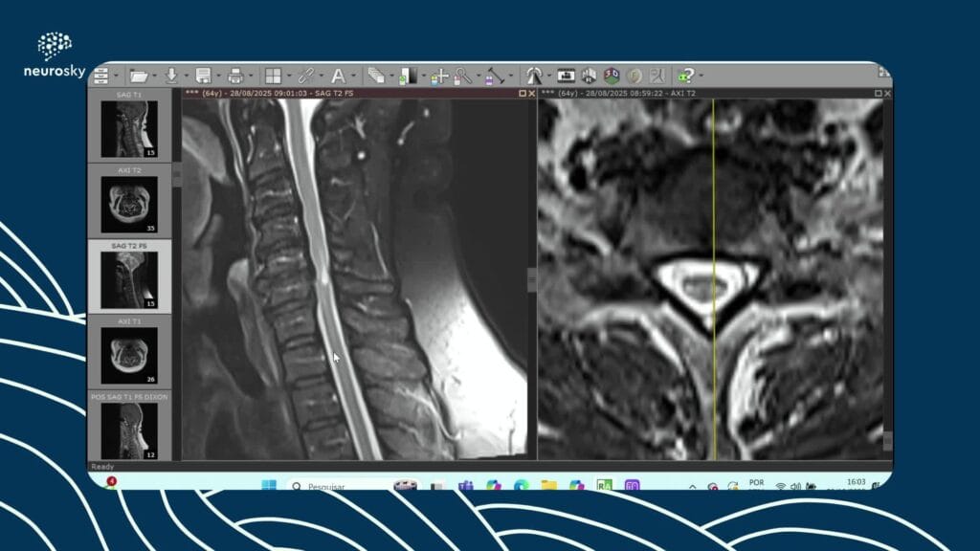
Task: Select the magnifier zoom tool
Action: point(461,76)
